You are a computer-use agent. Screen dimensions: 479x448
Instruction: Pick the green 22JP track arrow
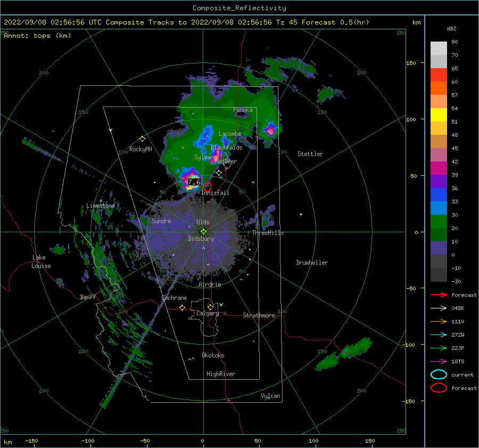tap(439, 348)
